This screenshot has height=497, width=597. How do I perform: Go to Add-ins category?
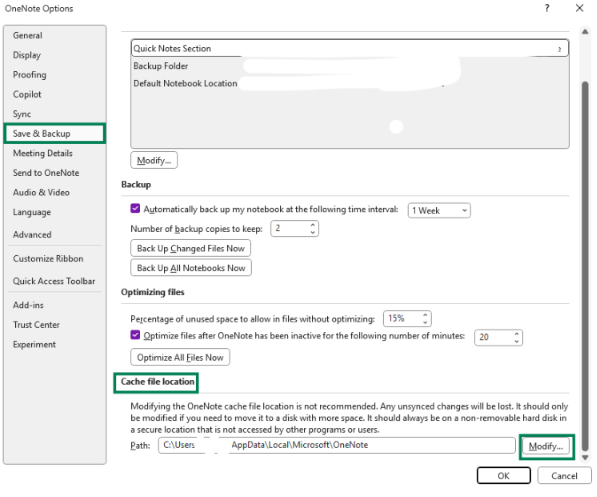(28, 305)
